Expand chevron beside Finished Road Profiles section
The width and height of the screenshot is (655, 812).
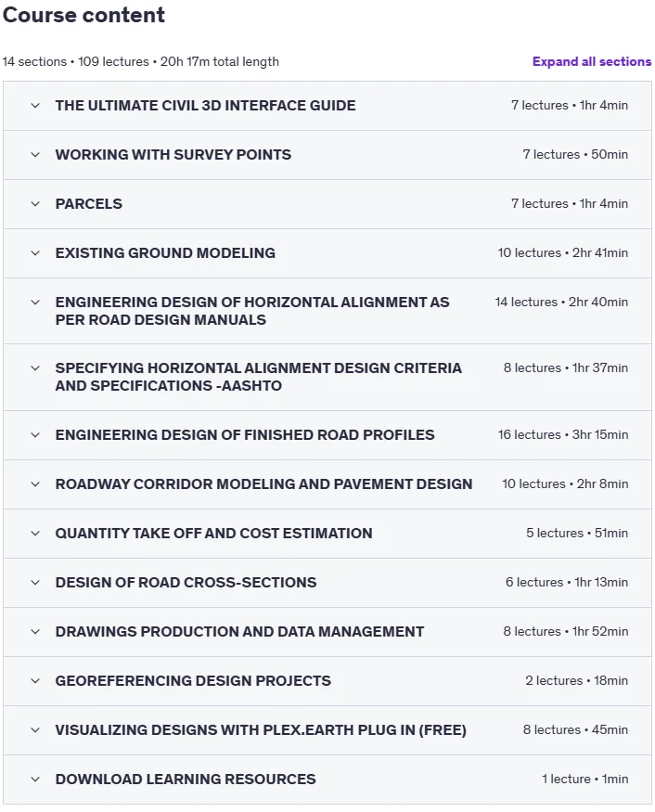35,435
